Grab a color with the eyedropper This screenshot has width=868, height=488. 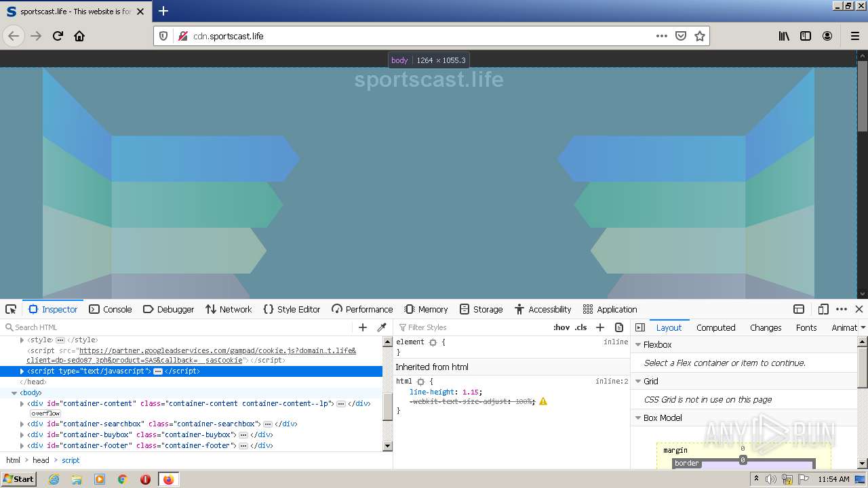[382, 327]
